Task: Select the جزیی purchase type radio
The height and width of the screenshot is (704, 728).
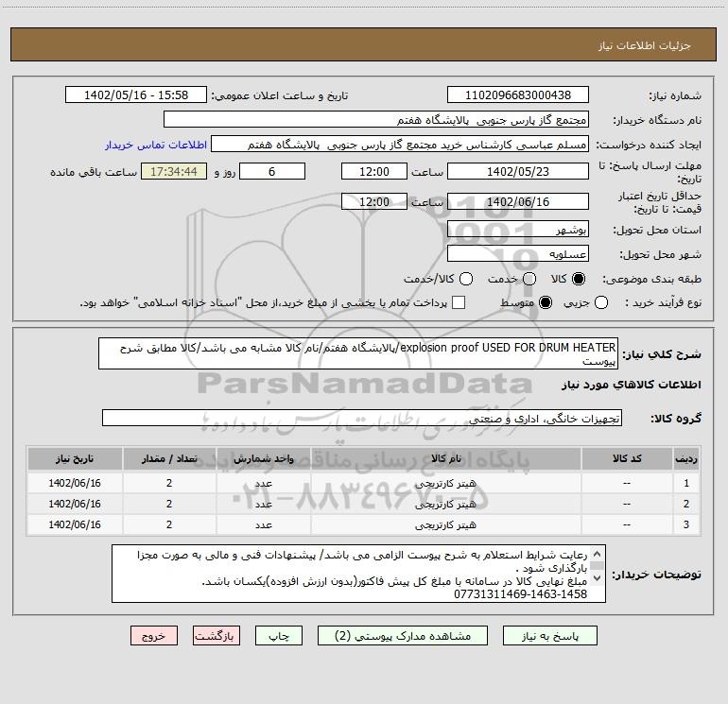Action: (601, 302)
